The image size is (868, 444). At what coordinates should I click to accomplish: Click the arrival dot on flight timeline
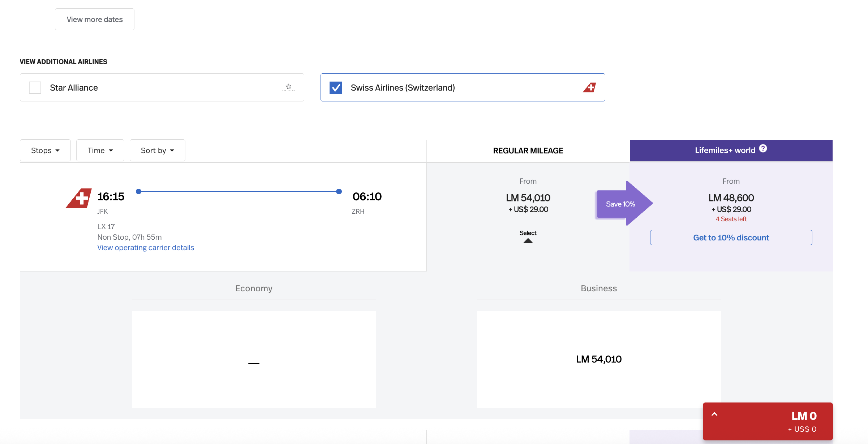(339, 191)
